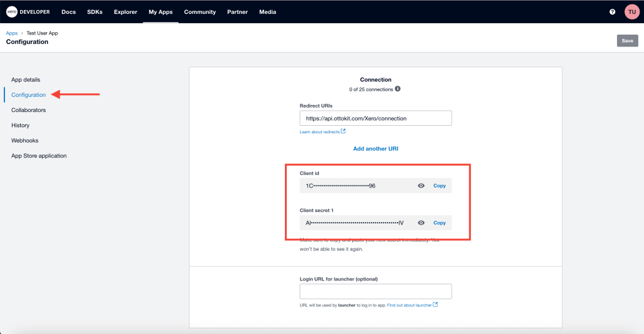
Task: Reveal Client id with eye icon
Action: (421, 186)
